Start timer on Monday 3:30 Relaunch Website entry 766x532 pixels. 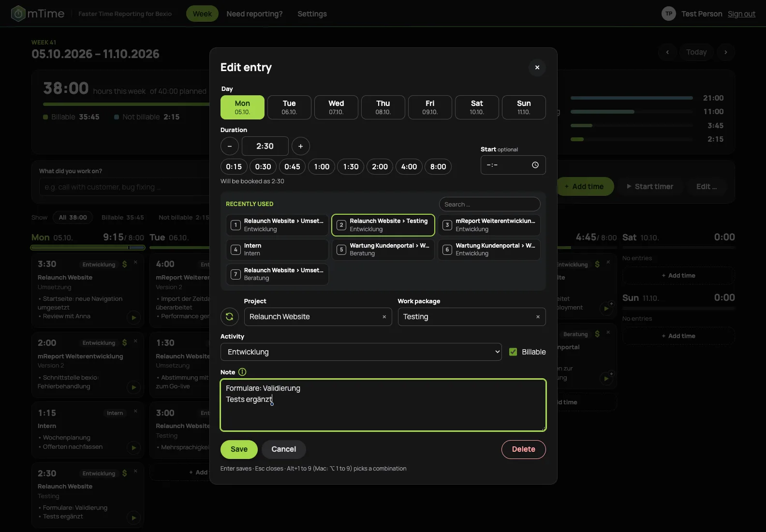133,318
